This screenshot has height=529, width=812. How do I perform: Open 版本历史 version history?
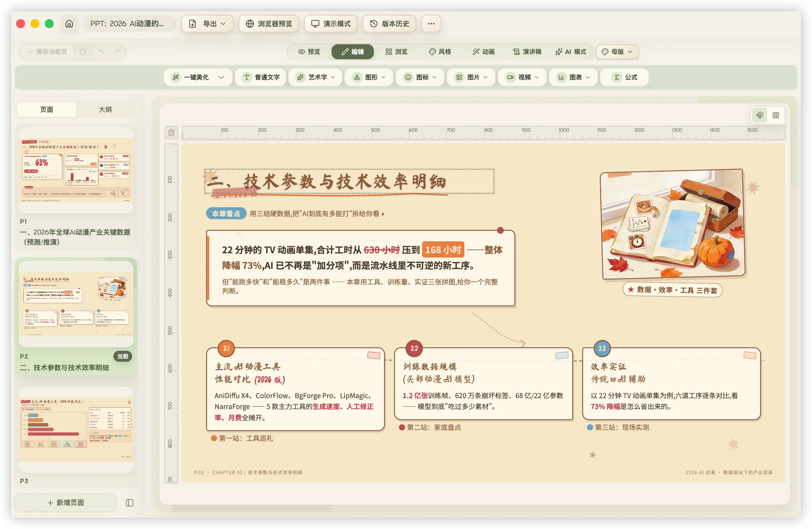pyautogui.click(x=389, y=24)
